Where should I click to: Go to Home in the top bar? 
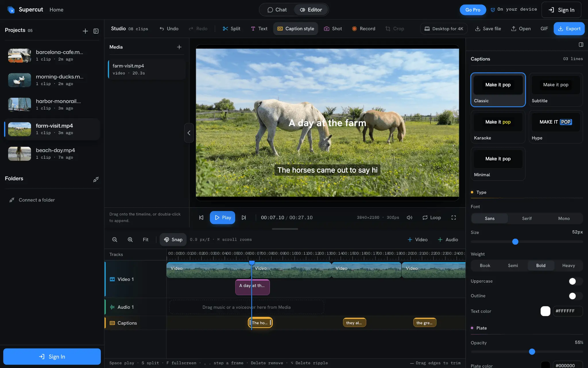pyautogui.click(x=56, y=10)
